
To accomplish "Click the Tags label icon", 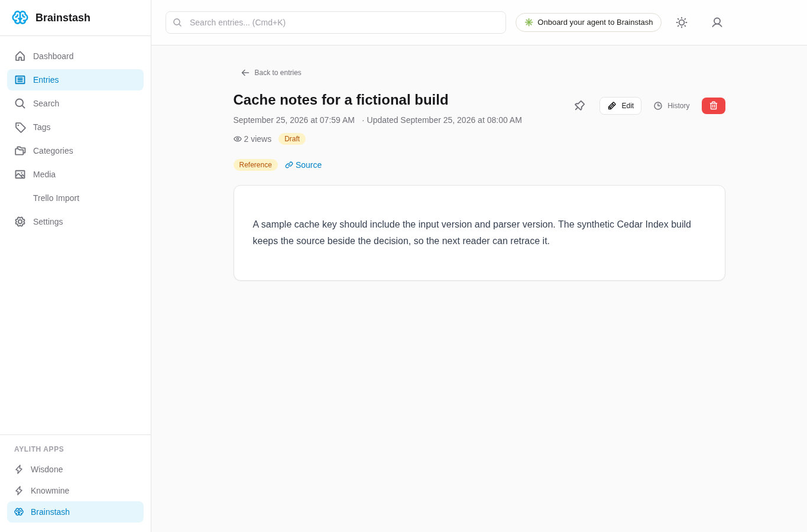I will [20, 127].
